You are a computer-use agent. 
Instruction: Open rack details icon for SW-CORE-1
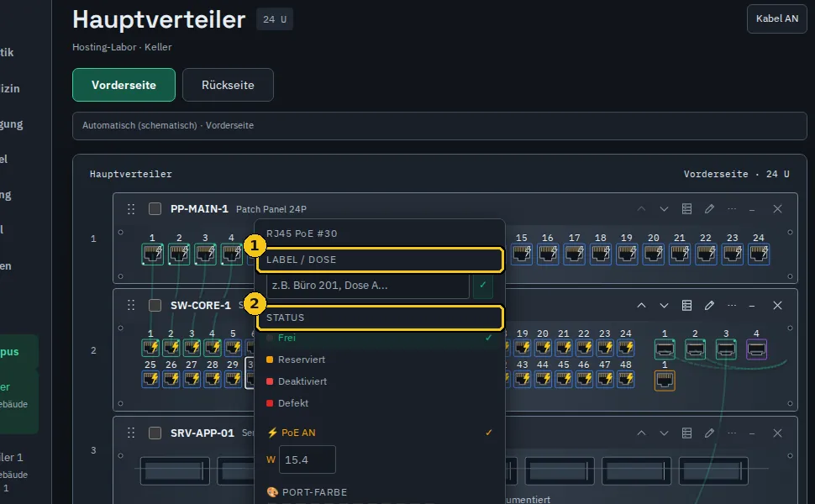click(x=686, y=306)
